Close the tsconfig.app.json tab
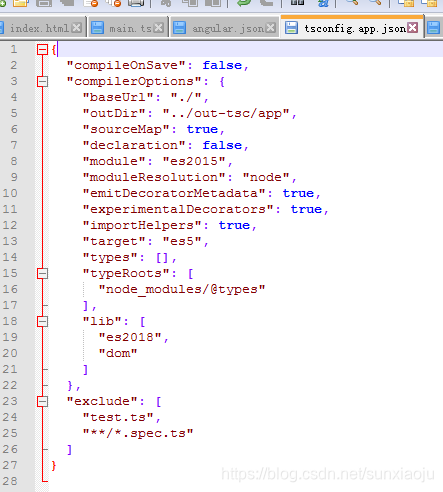 [x=413, y=28]
